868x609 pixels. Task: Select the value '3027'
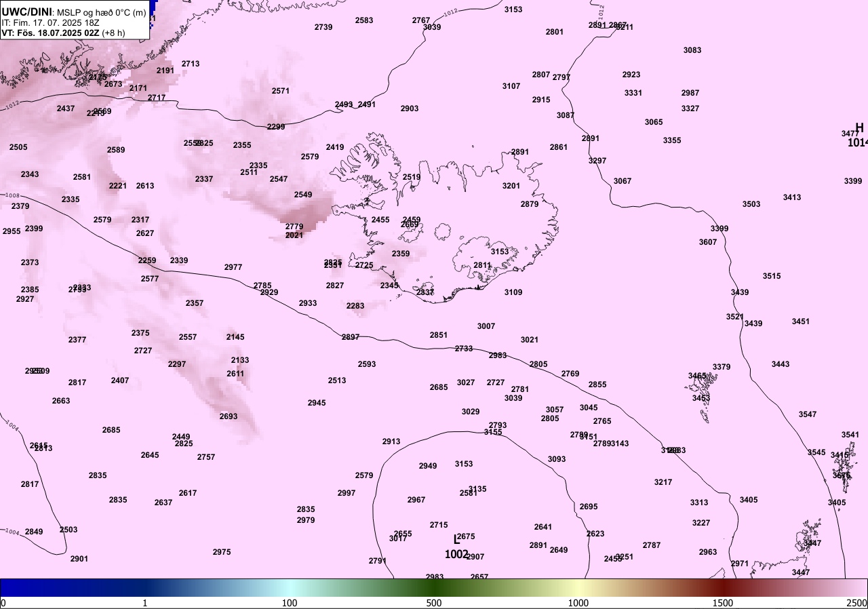click(466, 382)
